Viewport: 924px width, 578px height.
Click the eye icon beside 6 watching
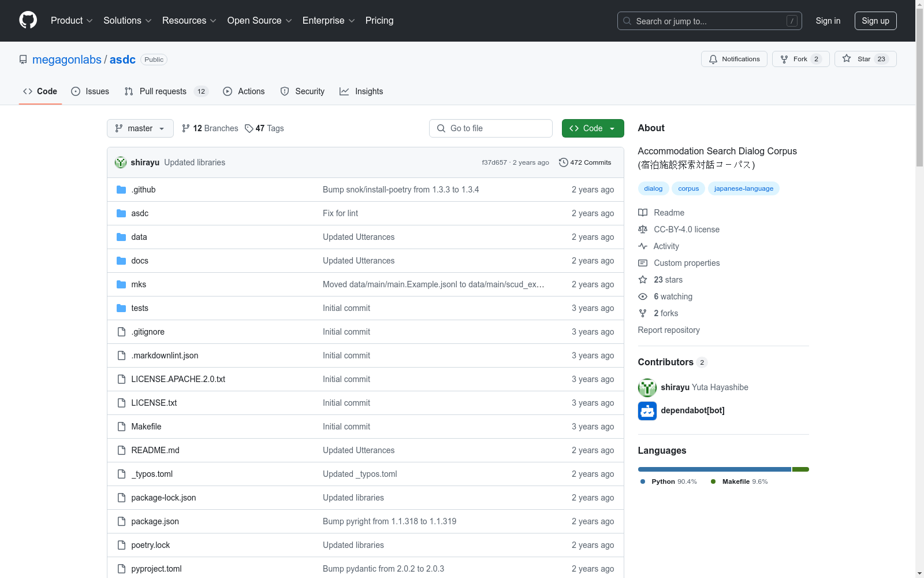[x=643, y=297]
